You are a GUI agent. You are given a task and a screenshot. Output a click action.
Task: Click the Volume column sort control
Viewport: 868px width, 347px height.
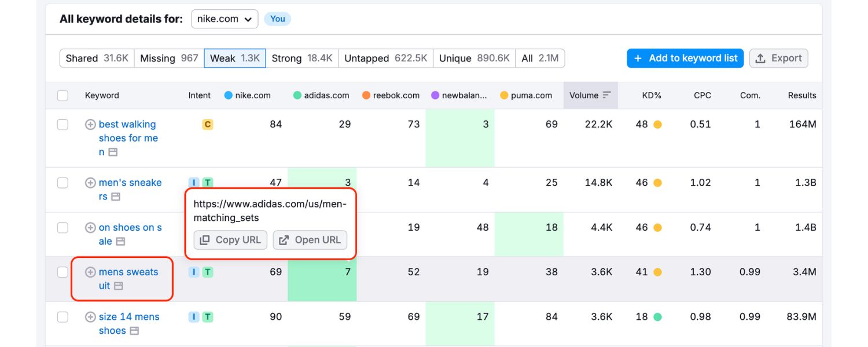pyautogui.click(x=608, y=95)
